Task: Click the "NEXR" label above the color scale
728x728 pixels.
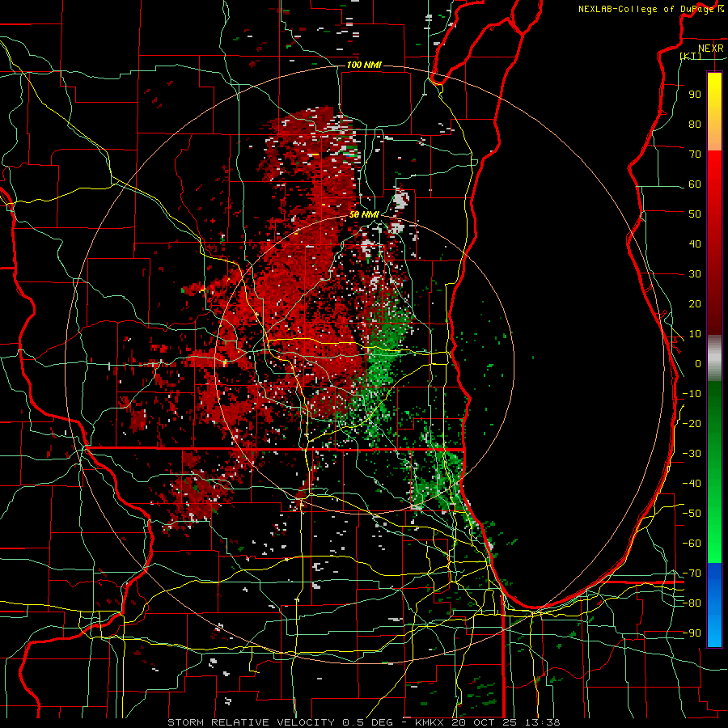Action: 710,49
